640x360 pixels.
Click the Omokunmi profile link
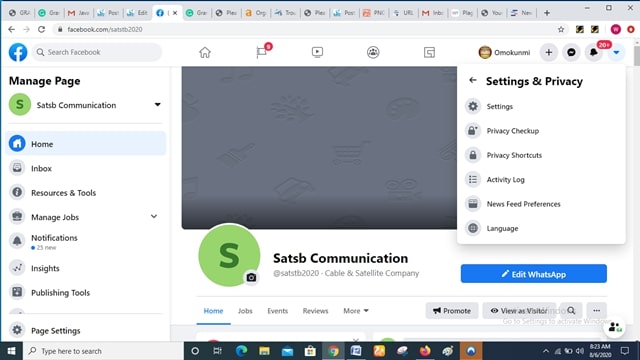pos(504,52)
